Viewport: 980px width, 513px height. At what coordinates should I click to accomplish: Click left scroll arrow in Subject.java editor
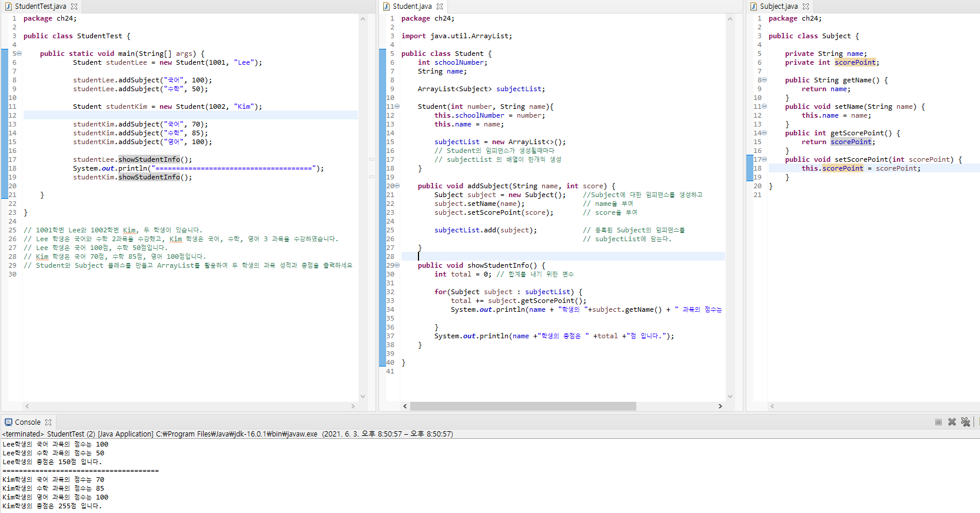click(x=772, y=407)
